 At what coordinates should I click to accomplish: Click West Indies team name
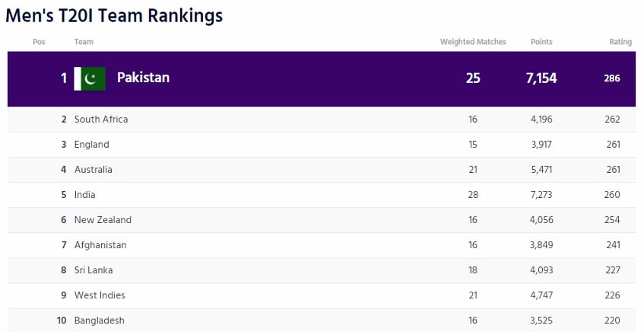[100, 295]
